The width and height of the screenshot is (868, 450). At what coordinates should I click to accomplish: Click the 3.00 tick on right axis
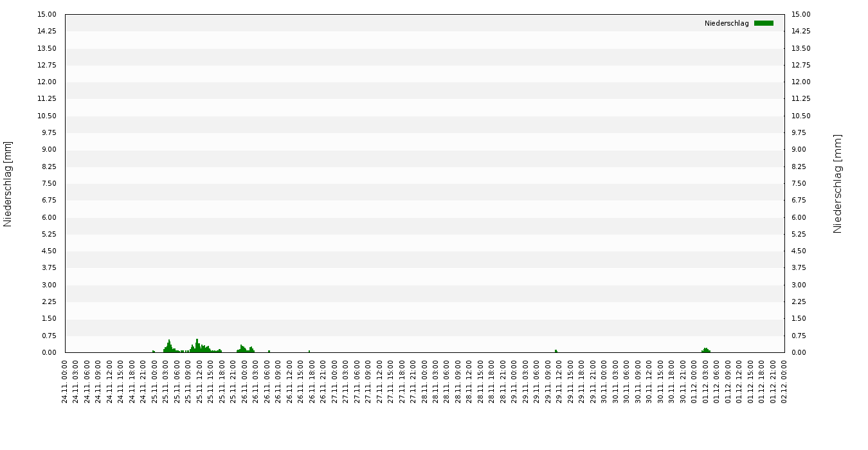(801, 285)
